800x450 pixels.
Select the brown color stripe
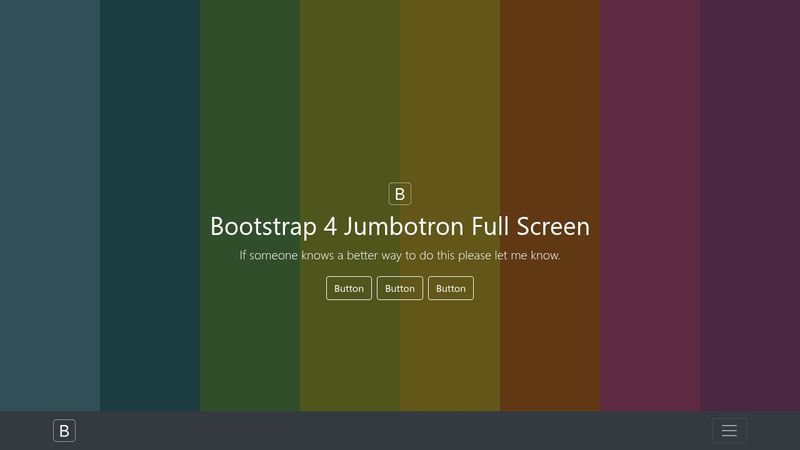(x=550, y=120)
